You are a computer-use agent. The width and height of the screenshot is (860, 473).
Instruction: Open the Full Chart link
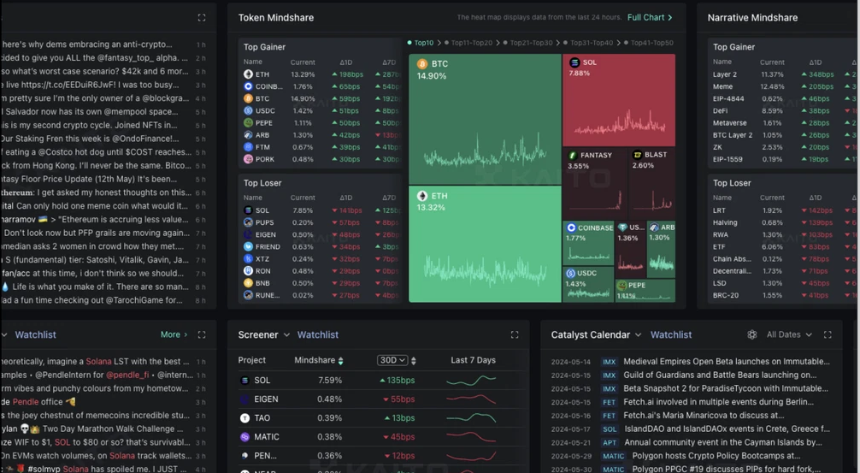coord(649,18)
